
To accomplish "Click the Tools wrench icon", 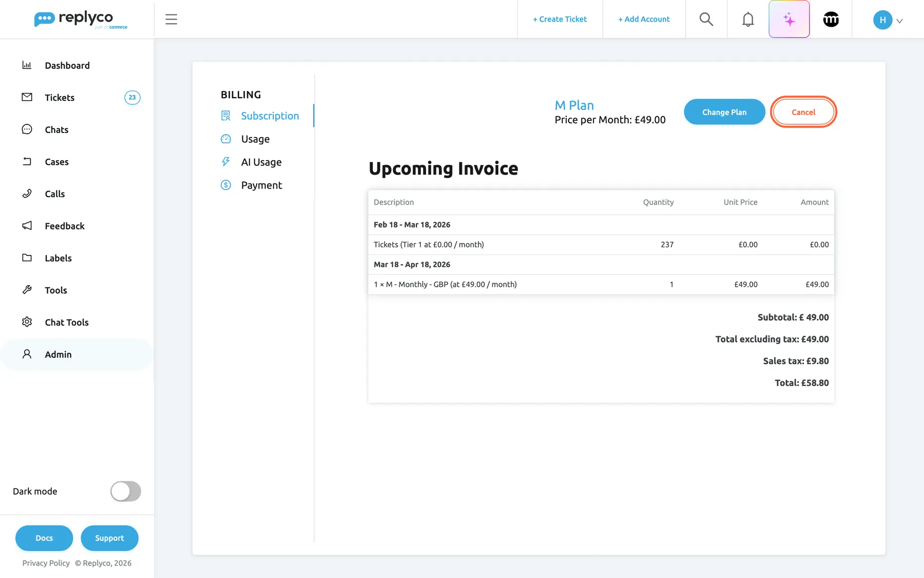I will (x=27, y=290).
